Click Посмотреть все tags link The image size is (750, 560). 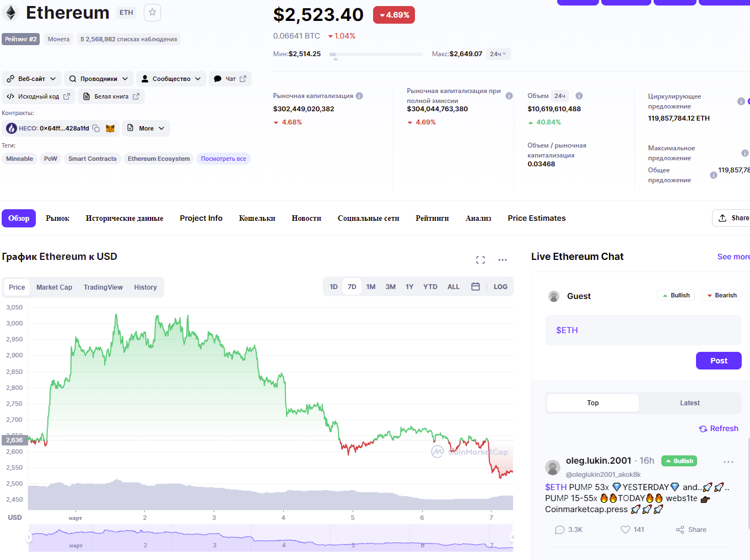[223, 159]
